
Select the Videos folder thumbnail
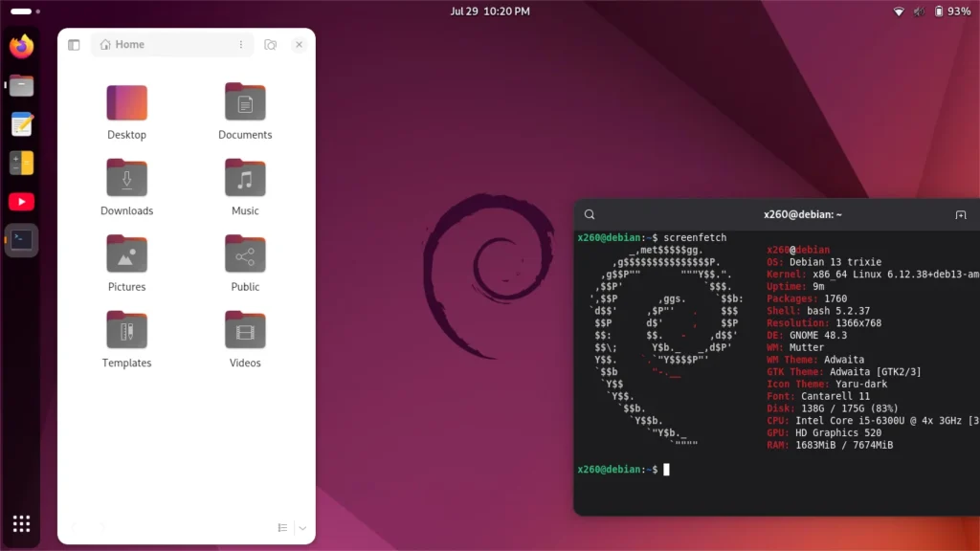pos(245,332)
